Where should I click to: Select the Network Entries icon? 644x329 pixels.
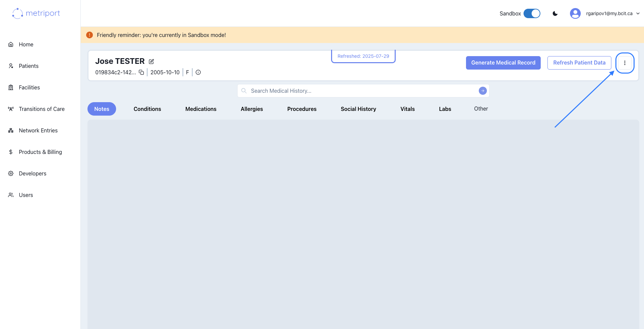click(10, 130)
